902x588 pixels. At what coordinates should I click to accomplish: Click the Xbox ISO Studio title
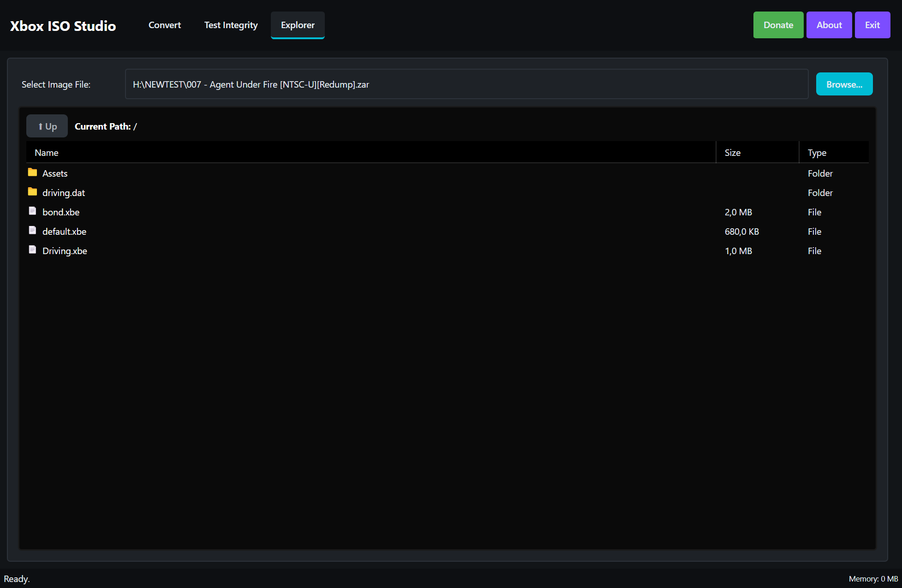pyautogui.click(x=63, y=26)
